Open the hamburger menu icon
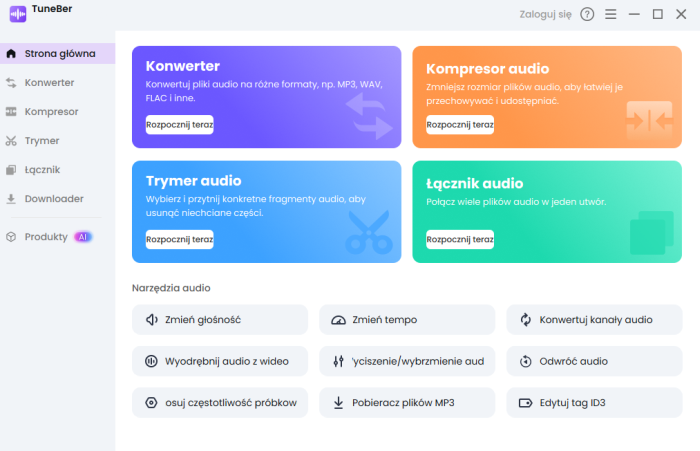 tap(611, 14)
